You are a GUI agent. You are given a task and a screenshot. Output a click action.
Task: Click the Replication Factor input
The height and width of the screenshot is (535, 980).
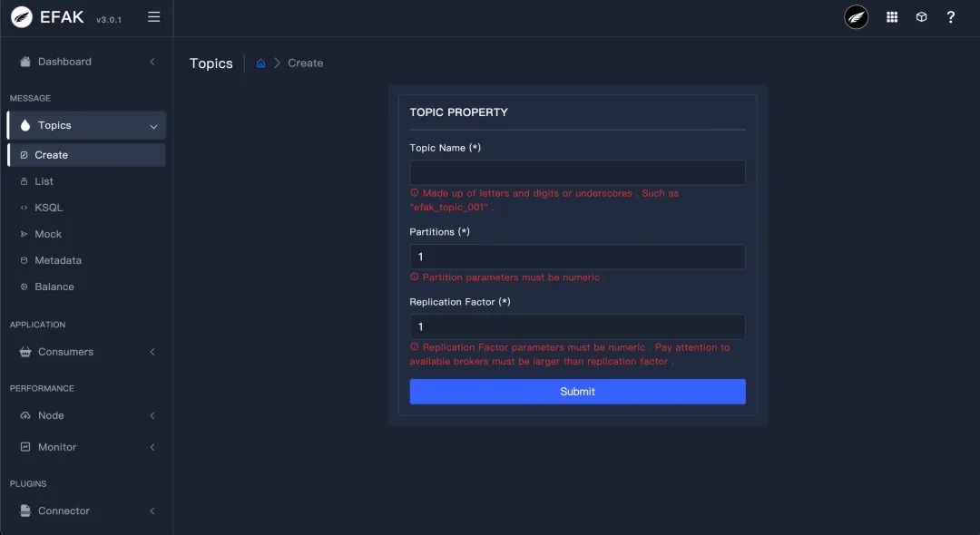(577, 326)
